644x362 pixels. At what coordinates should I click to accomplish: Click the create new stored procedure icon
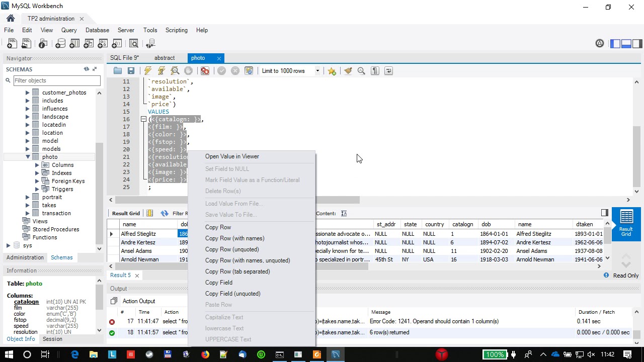point(103,44)
